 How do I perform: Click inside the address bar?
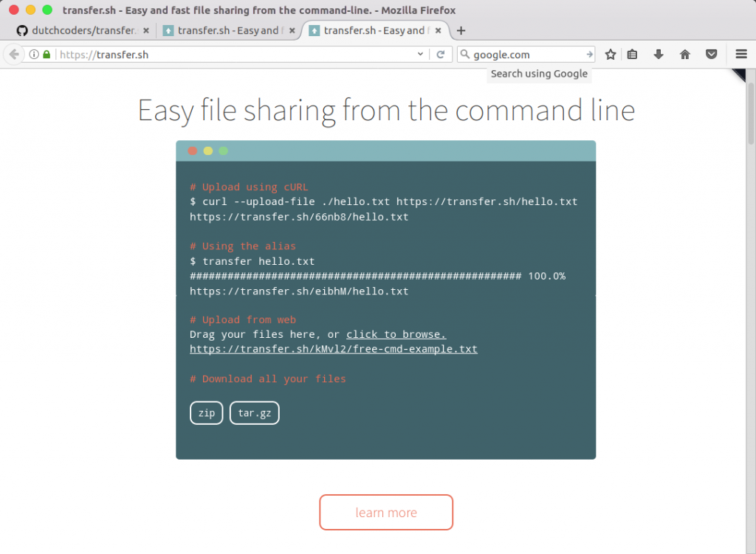[x=221, y=54]
